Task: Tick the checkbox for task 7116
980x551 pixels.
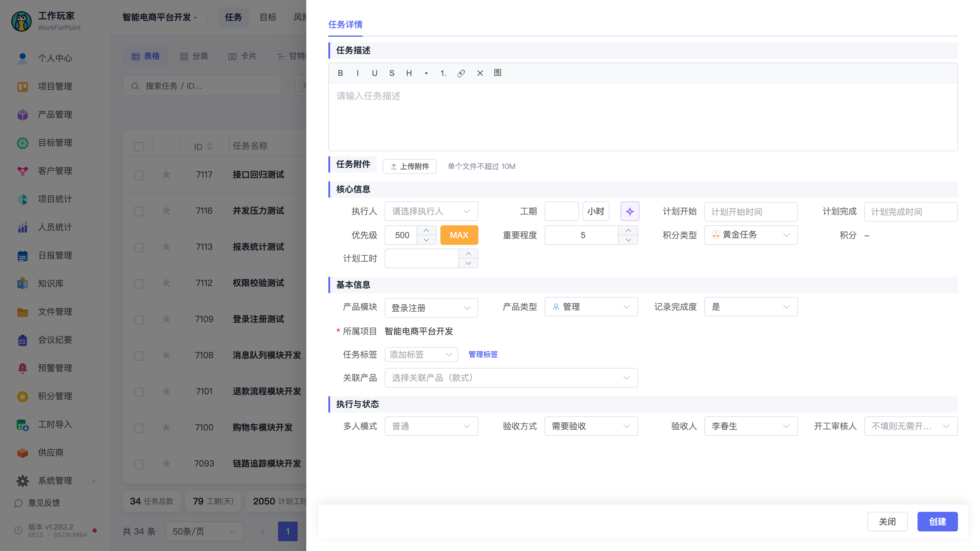Action: pyautogui.click(x=139, y=211)
